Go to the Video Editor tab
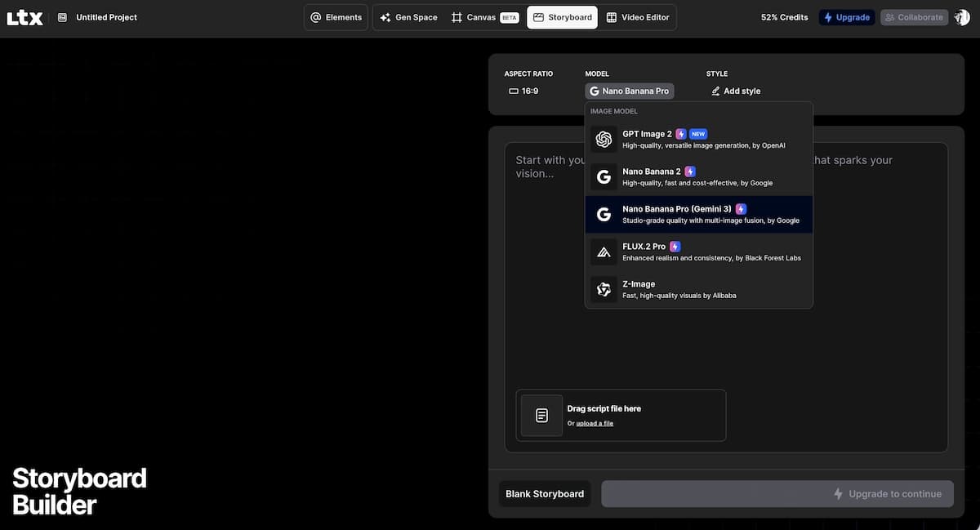This screenshot has height=530, width=980. pos(638,17)
